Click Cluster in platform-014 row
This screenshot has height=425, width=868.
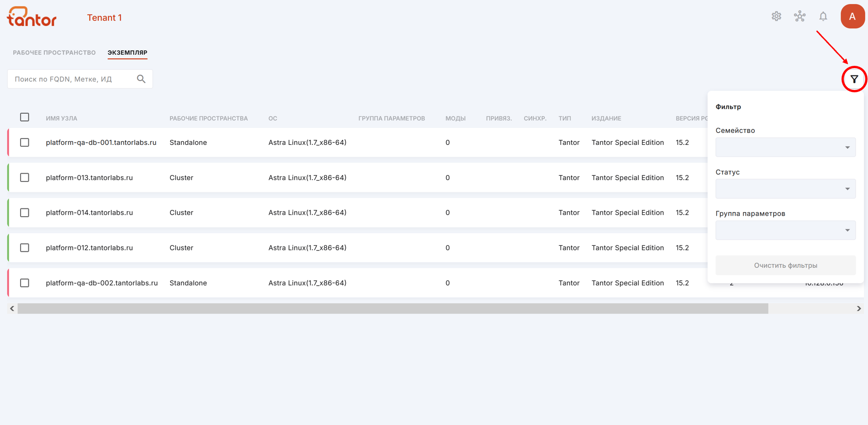click(181, 212)
